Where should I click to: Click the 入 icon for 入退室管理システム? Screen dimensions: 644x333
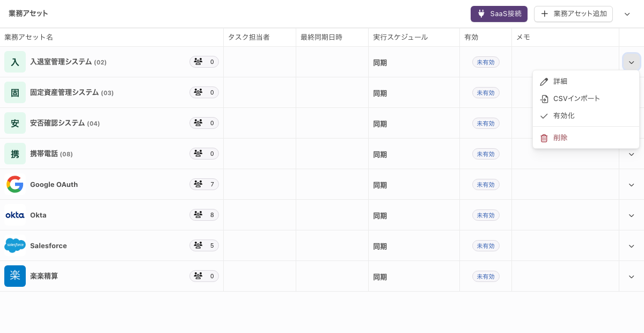click(x=15, y=62)
